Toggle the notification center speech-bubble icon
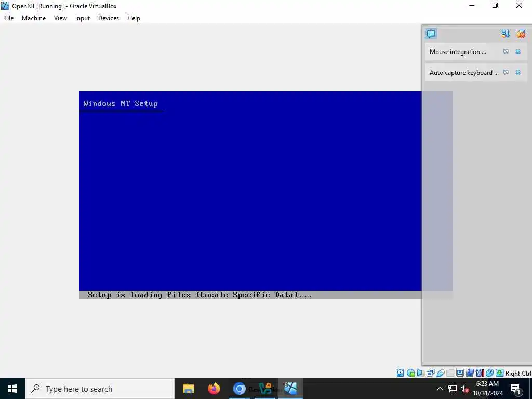 click(x=431, y=34)
